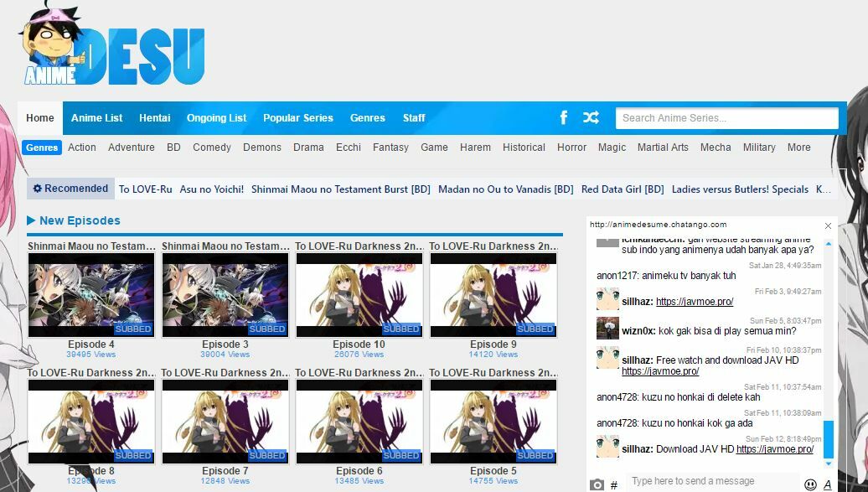This screenshot has height=492, width=868.
Task: Expand the More genres list
Action: click(x=799, y=148)
